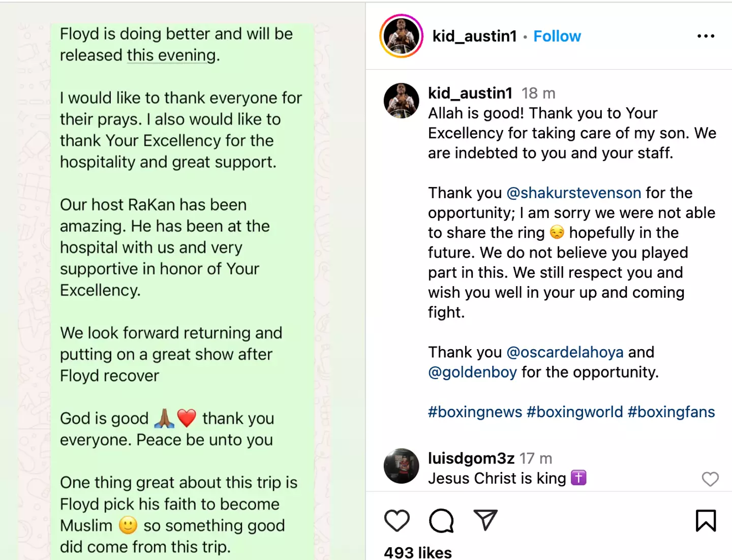Open the #boxingfans hashtag

coord(671,412)
